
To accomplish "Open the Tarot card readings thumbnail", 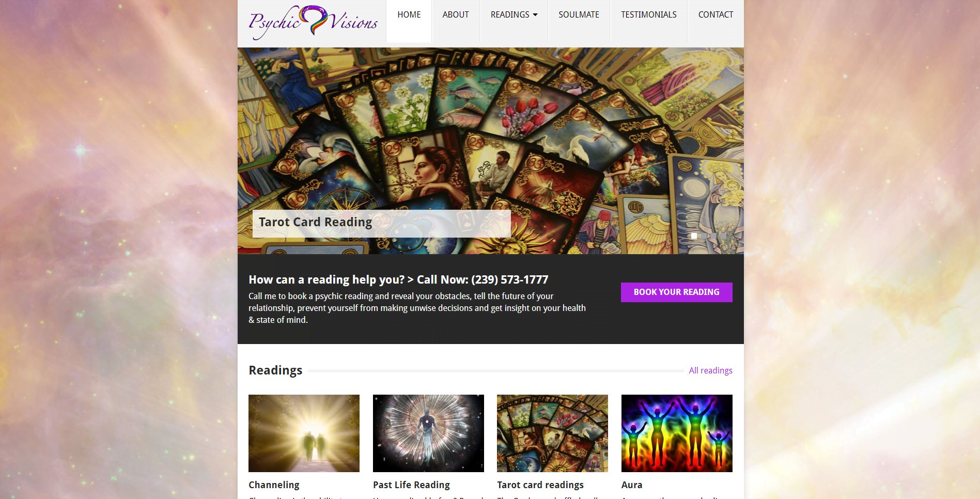I will point(552,433).
